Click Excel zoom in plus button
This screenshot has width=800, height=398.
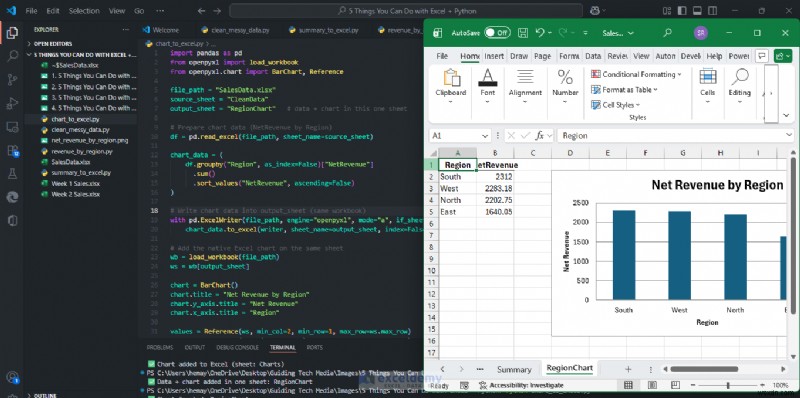(762, 385)
